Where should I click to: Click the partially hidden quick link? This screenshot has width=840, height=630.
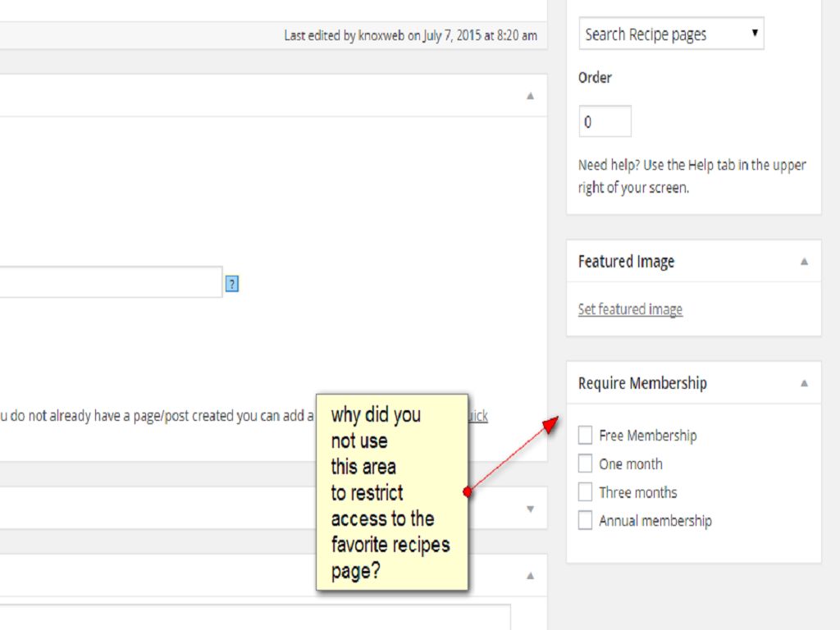(x=478, y=416)
